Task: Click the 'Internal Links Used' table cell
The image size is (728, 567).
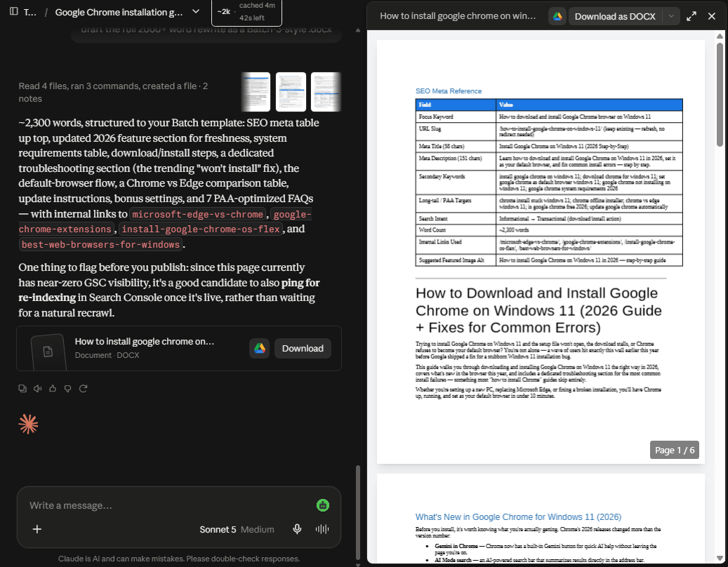Action: [456, 245]
